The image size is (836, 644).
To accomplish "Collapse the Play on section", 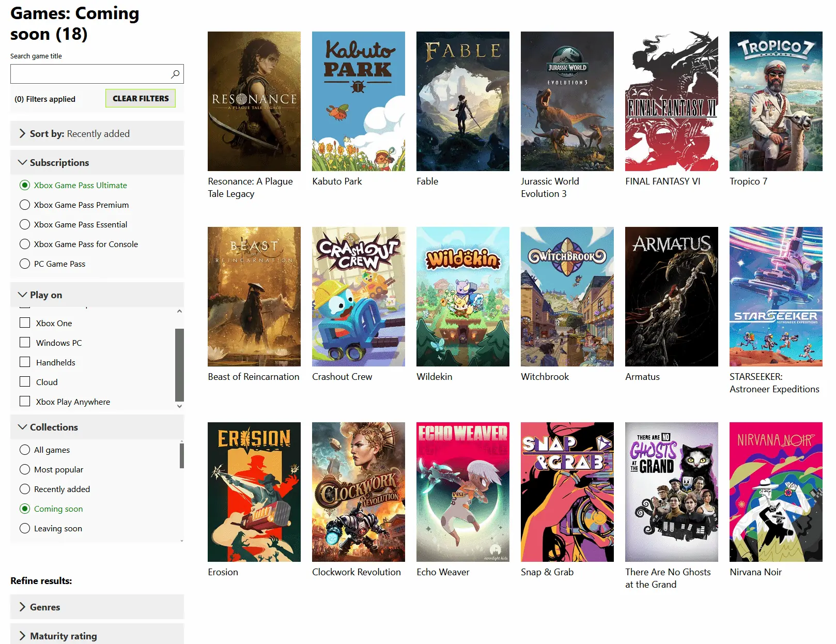I will [x=97, y=295].
